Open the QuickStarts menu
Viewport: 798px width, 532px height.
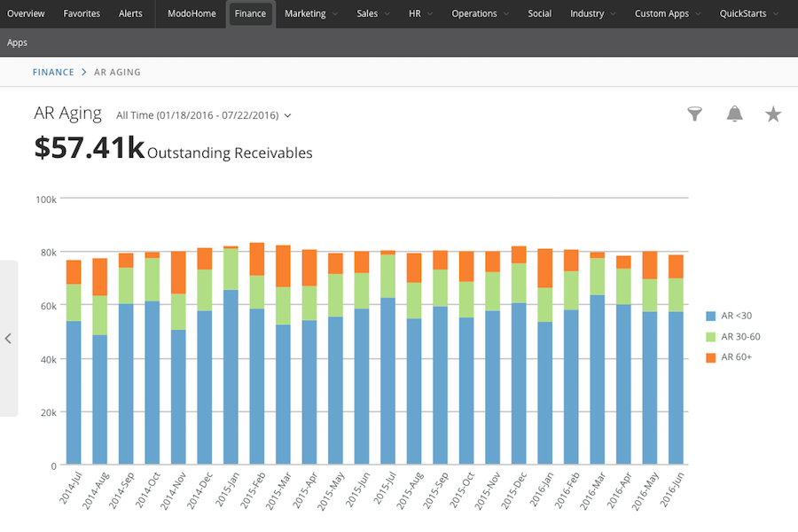click(749, 13)
